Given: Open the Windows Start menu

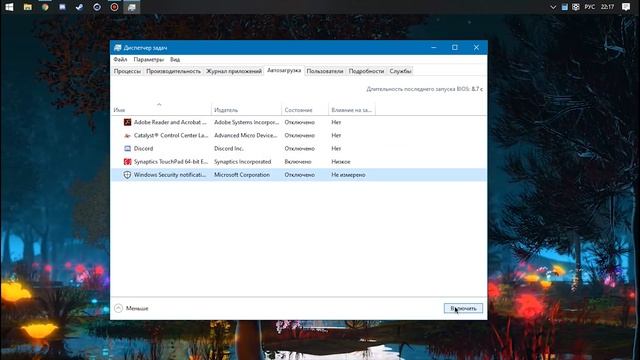Looking at the screenshot, I should pos(9,7).
